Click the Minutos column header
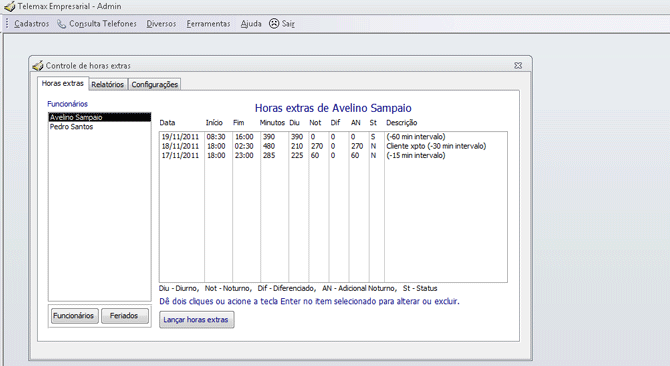Viewport: 670px width, 366px height. pyautogui.click(x=272, y=123)
